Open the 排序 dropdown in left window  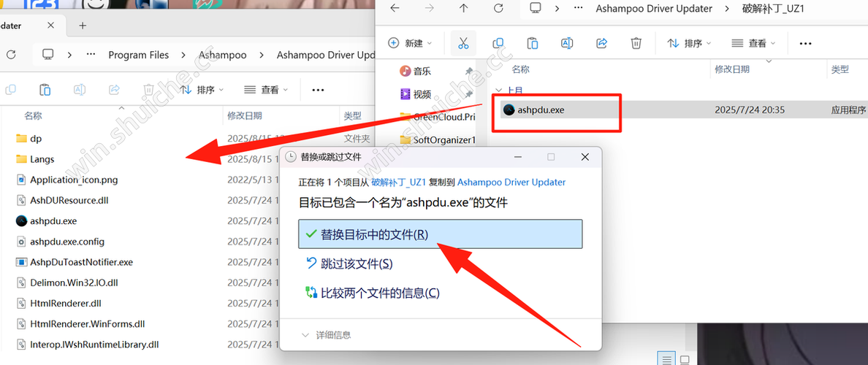(202, 89)
